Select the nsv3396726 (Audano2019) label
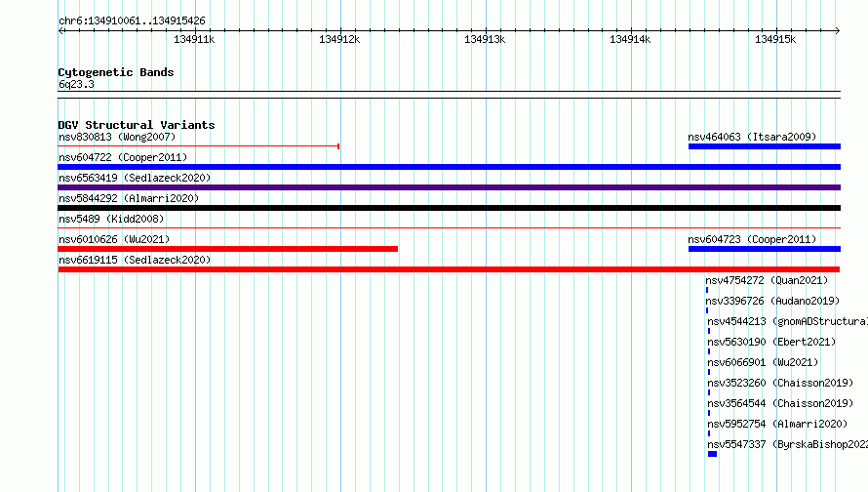Image resolution: width=868 pixels, height=492 pixels. [x=772, y=301]
